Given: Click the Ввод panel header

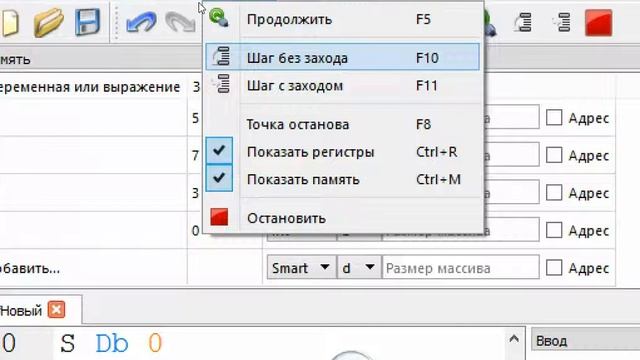Looking at the screenshot, I should pos(585,340).
